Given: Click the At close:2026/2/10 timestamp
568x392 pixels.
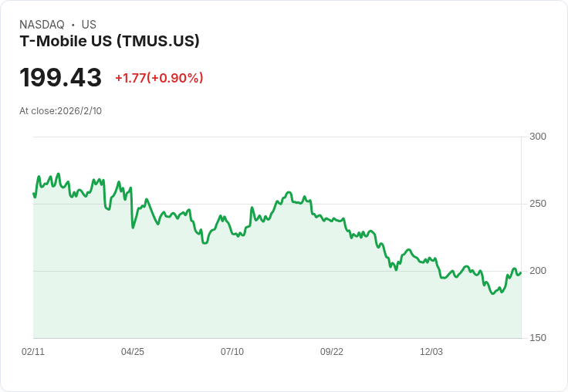Looking at the screenshot, I should 60,110.
